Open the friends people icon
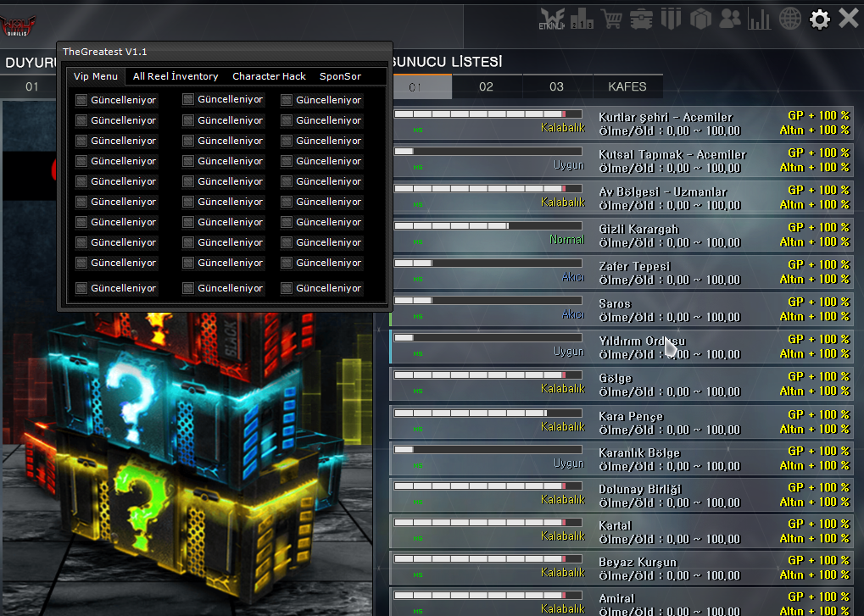864x616 pixels. 730,19
